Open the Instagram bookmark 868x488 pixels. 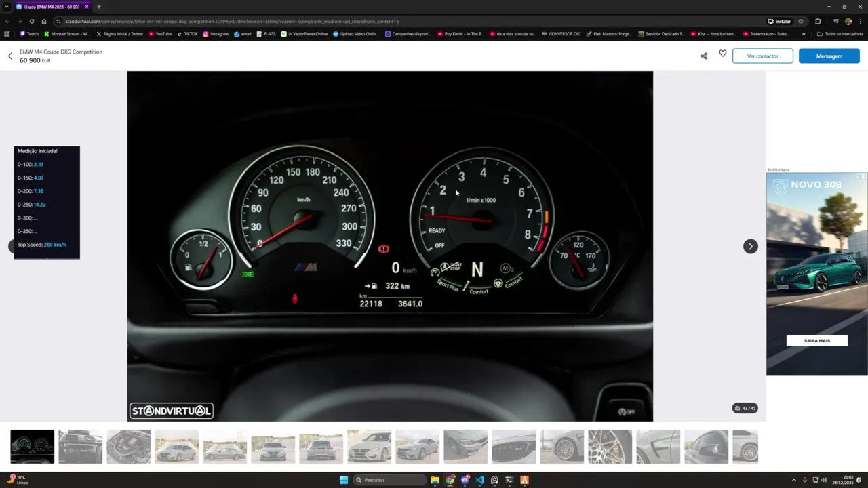216,33
